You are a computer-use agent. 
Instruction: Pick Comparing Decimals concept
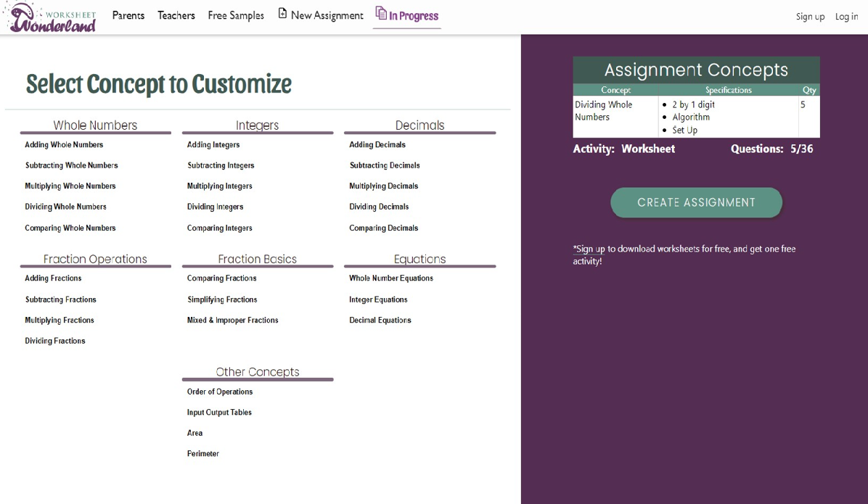point(383,228)
